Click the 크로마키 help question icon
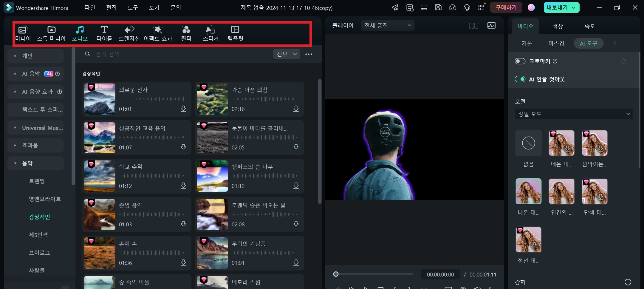 (555, 61)
